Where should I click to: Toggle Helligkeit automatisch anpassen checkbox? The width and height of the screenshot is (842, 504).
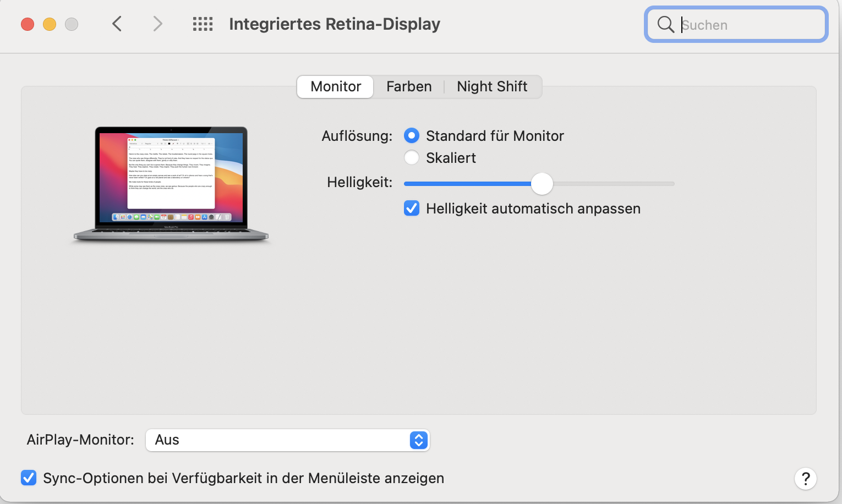tap(412, 208)
